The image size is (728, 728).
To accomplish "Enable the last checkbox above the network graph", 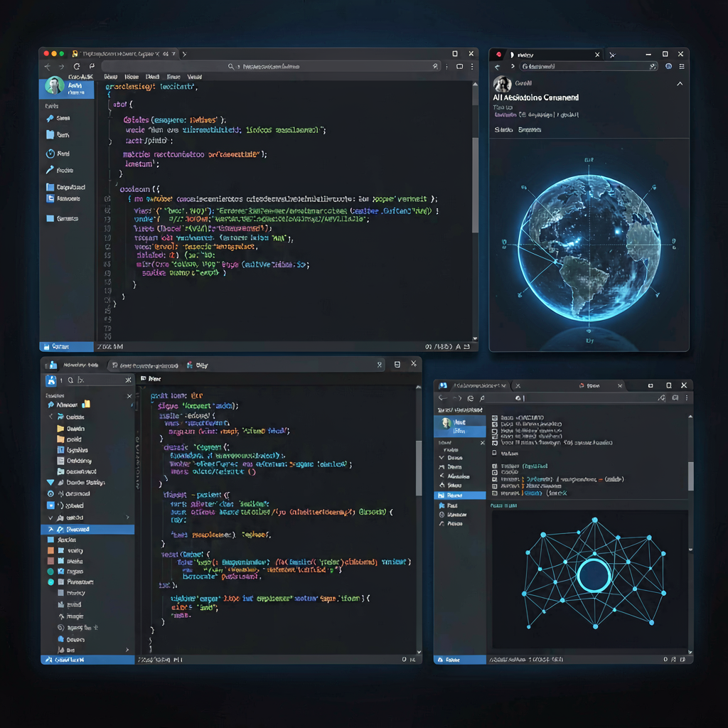I will coord(496,493).
